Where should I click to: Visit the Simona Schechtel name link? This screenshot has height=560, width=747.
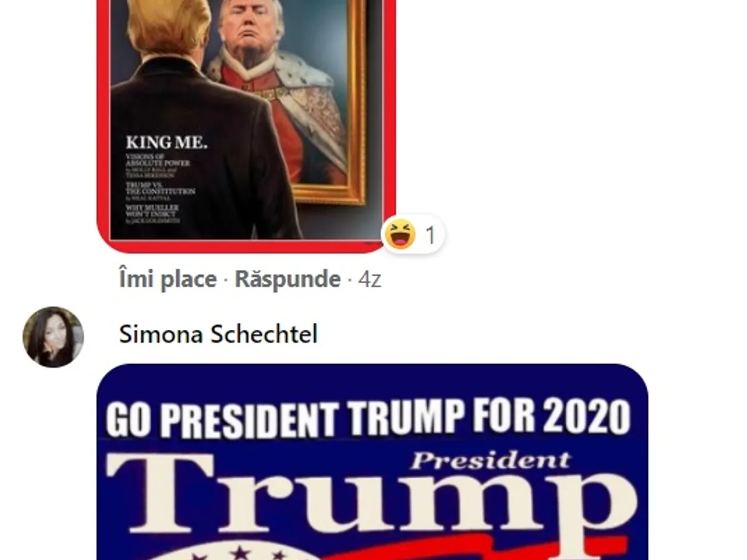[x=218, y=334]
